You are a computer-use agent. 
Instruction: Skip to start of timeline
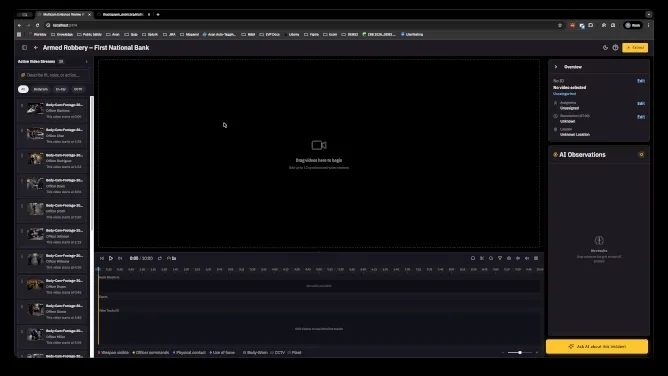click(x=102, y=258)
